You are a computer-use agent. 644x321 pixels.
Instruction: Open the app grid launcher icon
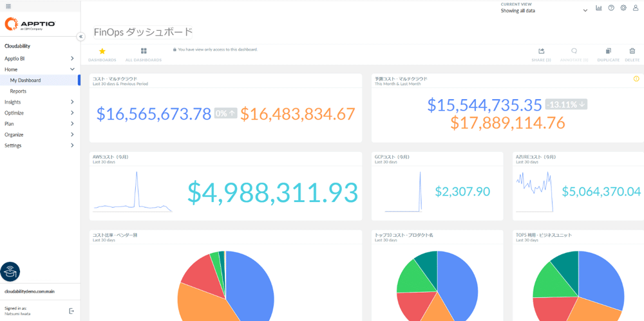8,6
